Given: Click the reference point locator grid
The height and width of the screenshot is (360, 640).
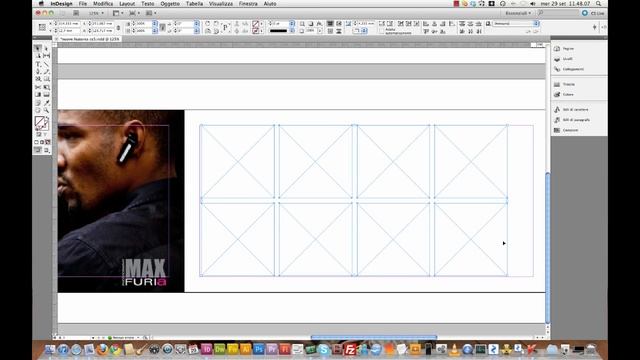Looking at the screenshot, I should coord(42,27).
